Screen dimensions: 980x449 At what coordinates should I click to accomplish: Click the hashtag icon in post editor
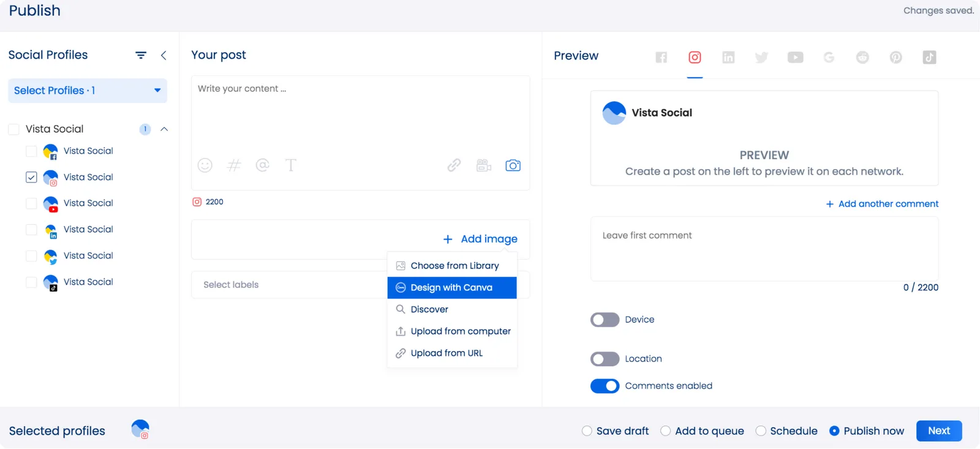point(234,165)
